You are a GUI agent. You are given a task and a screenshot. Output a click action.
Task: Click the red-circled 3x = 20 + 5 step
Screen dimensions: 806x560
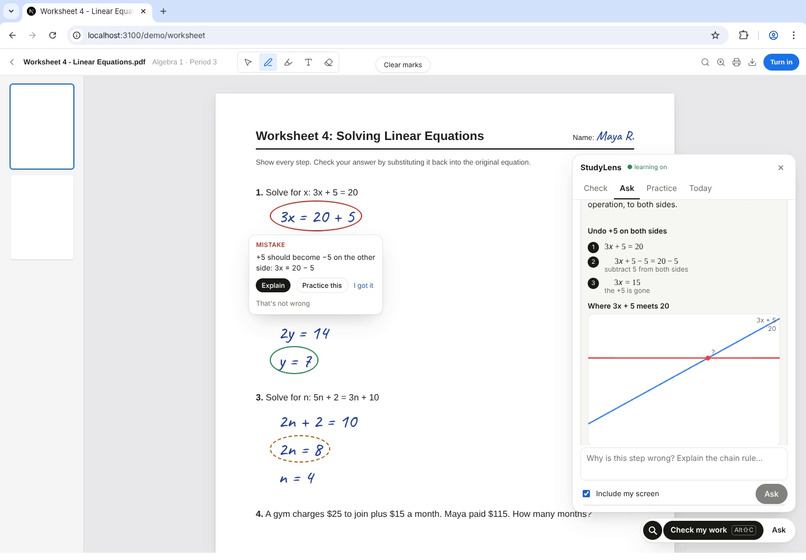point(316,216)
